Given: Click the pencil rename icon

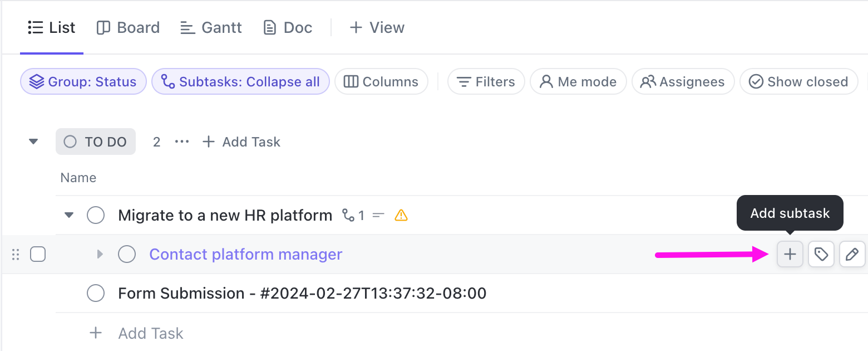Looking at the screenshot, I should [852, 255].
